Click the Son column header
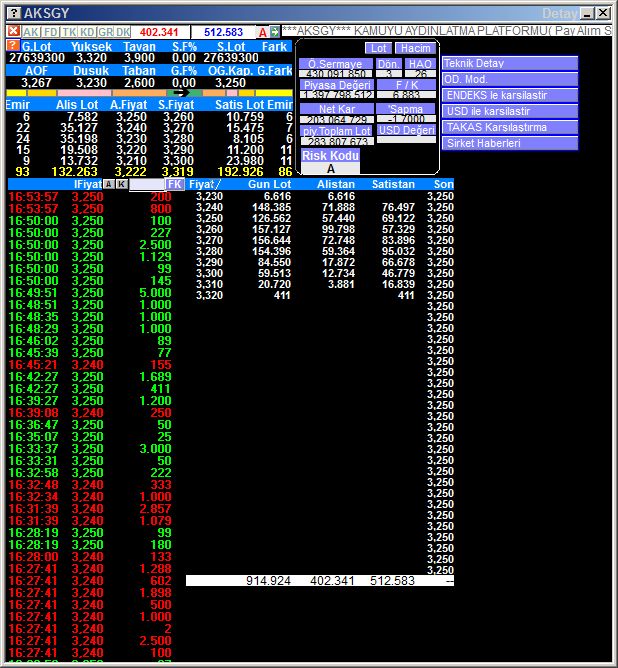The width and height of the screenshot is (618, 668). click(x=443, y=184)
